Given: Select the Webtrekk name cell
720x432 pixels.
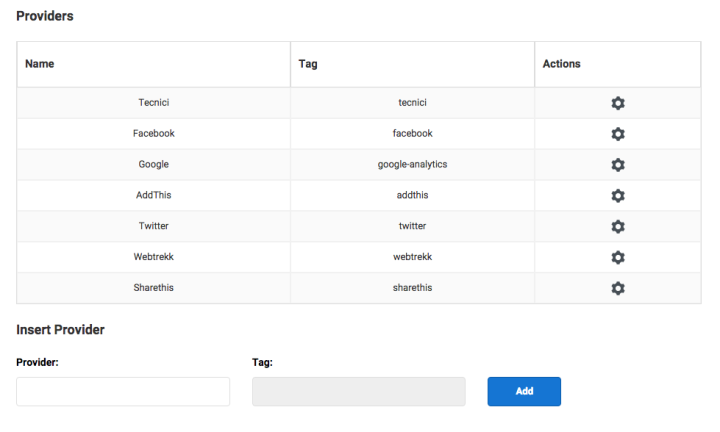Looking at the screenshot, I should click(x=154, y=258).
